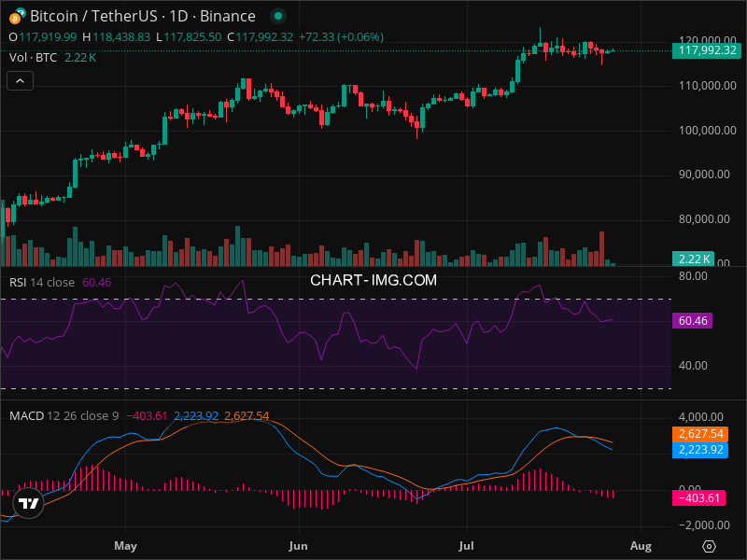Screen dimensions: 747x560
Task: Click the RSI 14 close indicator label
Action: coord(42,283)
